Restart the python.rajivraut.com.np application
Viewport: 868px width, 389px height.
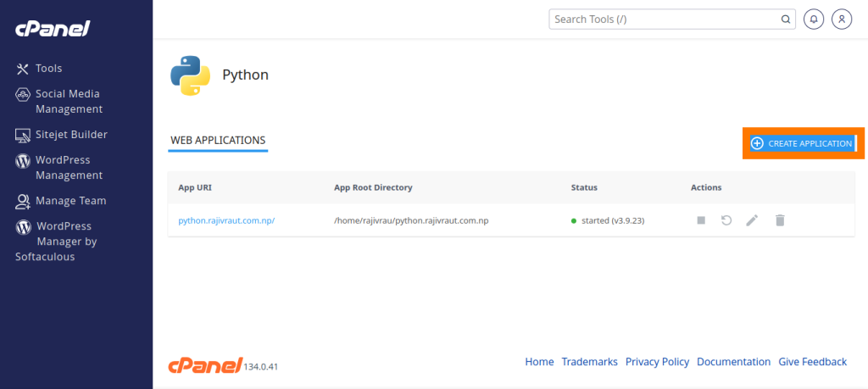(x=726, y=220)
